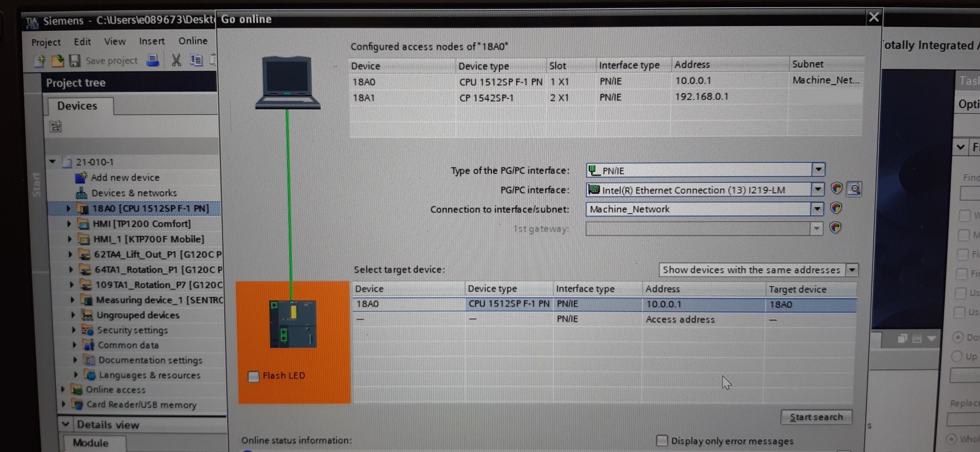Click the Ungrouped devices icon
Screen dimensions: 980x452
(x=87, y=315)
